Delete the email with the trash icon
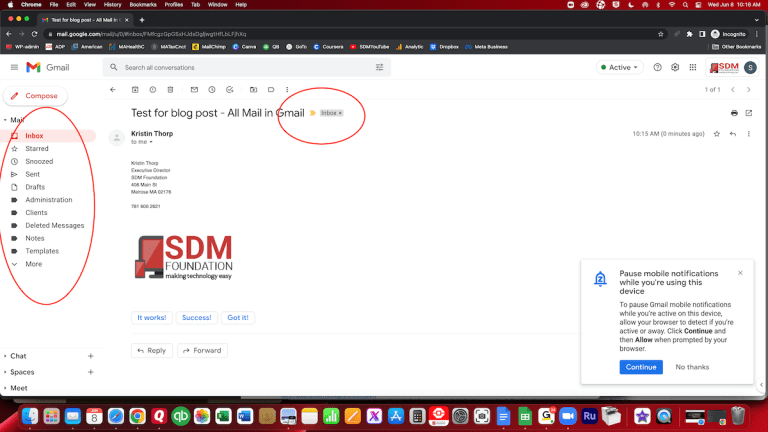Screen dimensions: 768x432 point(170,90)
